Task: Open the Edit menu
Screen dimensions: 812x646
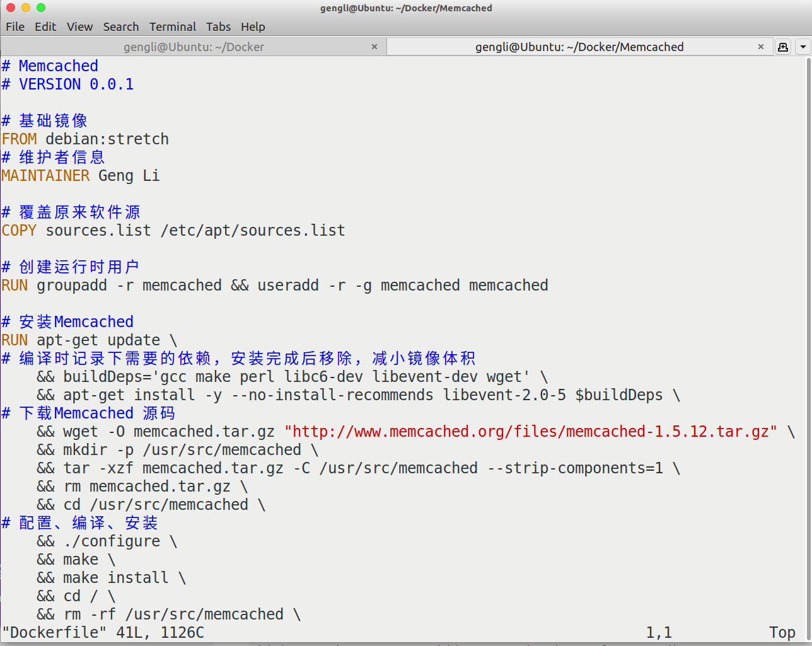Action: (45, 26)
